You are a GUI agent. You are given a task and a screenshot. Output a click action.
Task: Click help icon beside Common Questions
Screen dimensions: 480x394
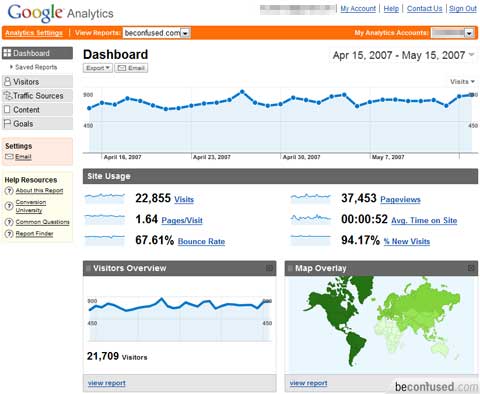9,222
